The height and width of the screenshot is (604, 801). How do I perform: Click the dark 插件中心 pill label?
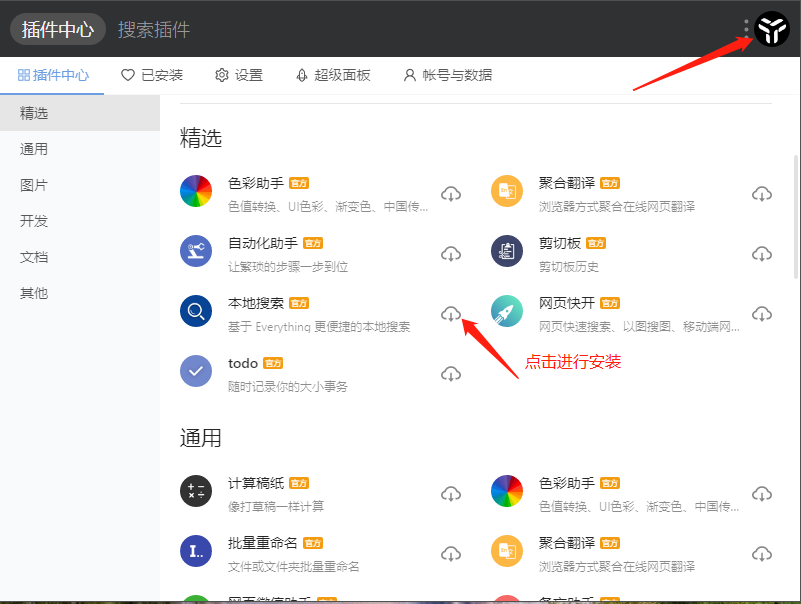coord(58,29)
